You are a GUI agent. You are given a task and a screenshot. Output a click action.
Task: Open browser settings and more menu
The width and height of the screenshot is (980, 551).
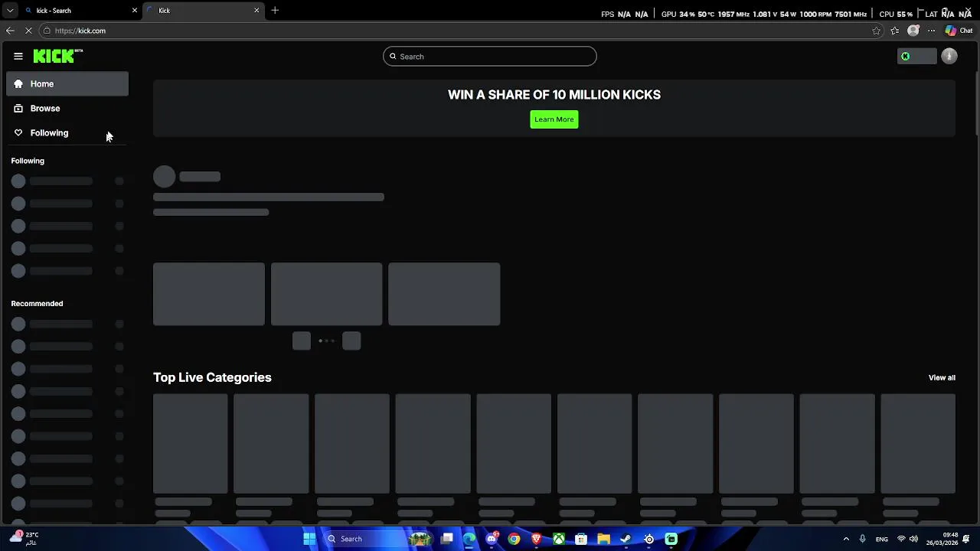[x=931, y=31]
